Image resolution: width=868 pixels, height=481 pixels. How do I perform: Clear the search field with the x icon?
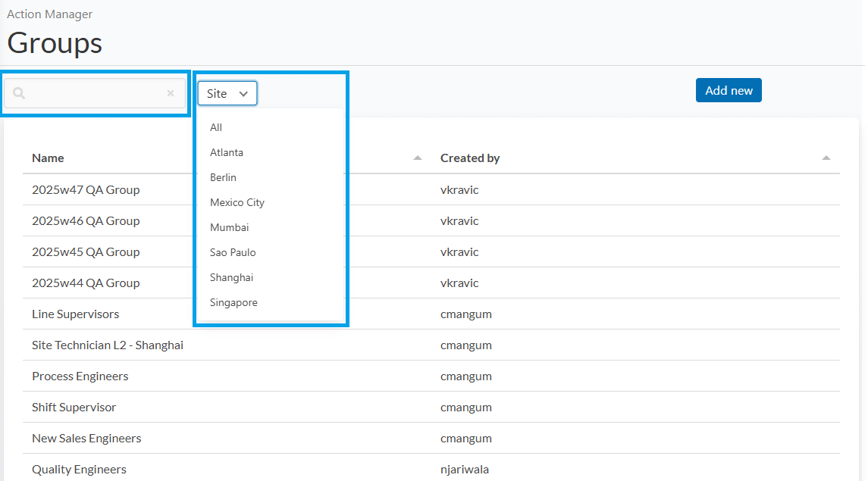(171, 93)
